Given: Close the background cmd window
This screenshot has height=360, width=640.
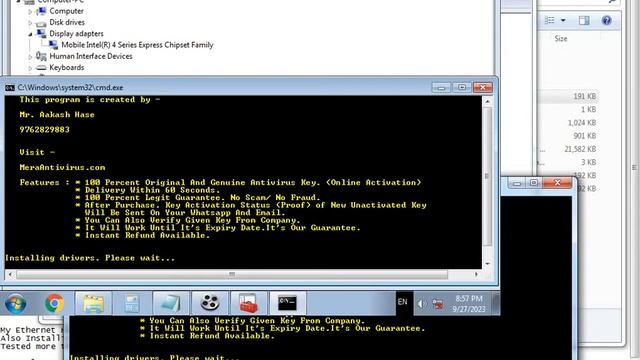Looking at the screenshot, I should 557,183.
